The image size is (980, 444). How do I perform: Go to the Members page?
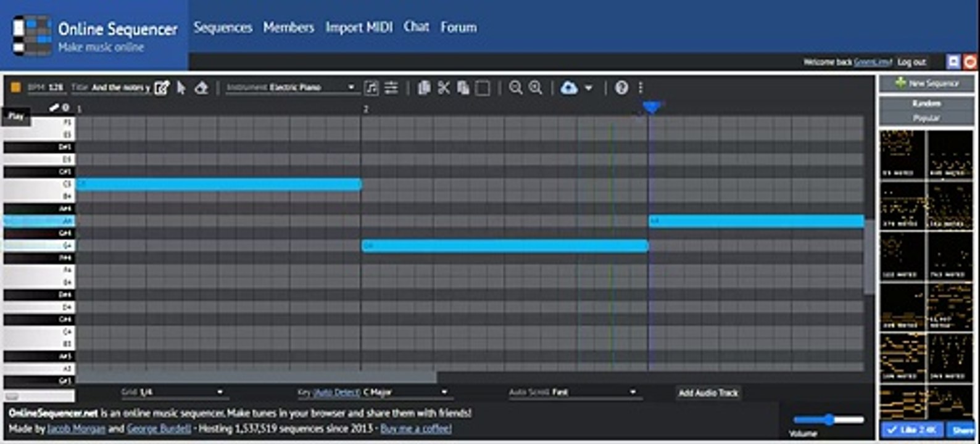[288, 27]
